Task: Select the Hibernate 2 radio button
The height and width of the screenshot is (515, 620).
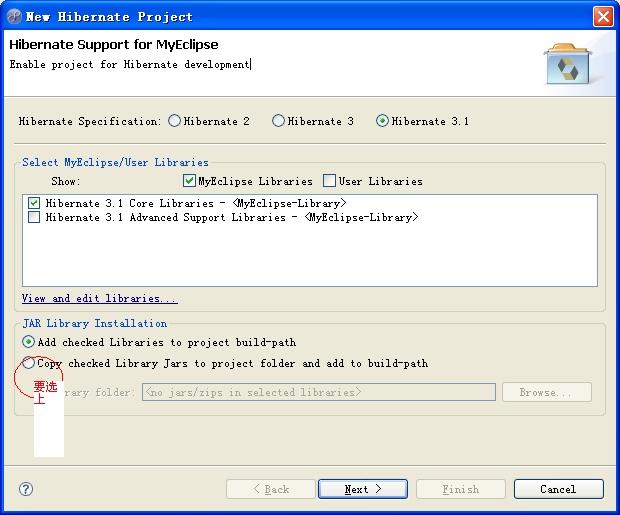Action: (x=174, y=121)
